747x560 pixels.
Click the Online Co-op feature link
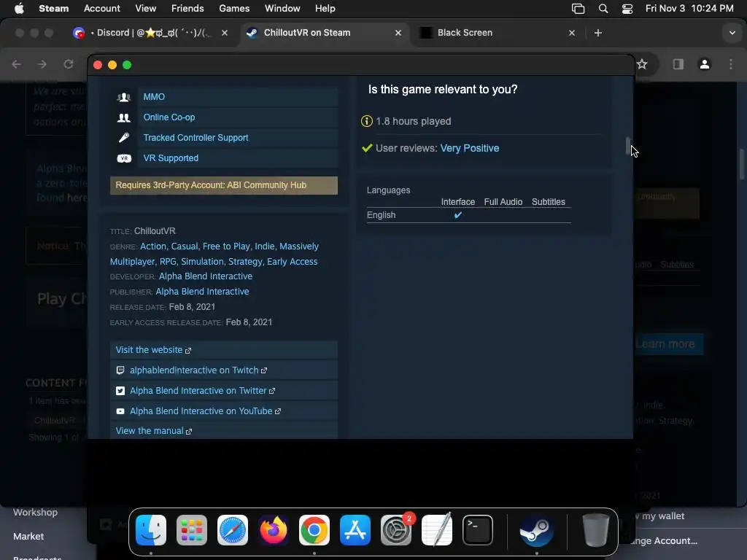coord(169,117)
